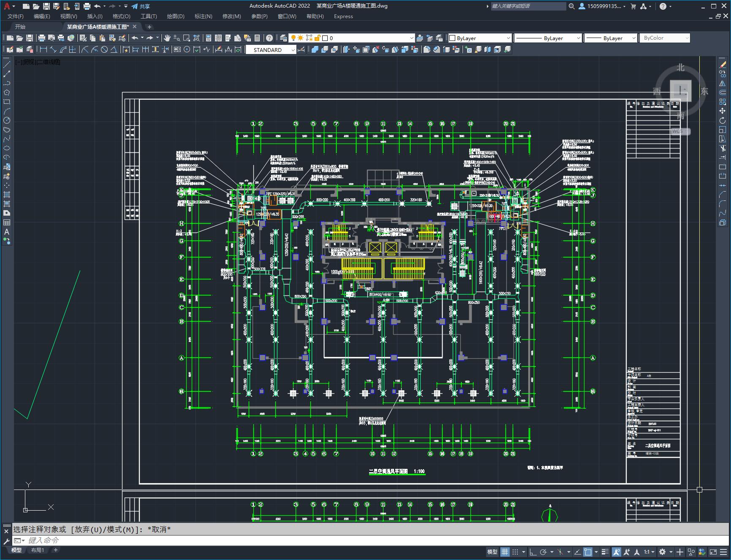Open the 绘图(D) menu

(x=176, y=16)
